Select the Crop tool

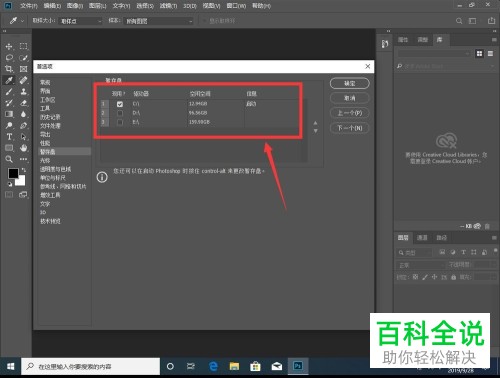[x=9, y=69]
